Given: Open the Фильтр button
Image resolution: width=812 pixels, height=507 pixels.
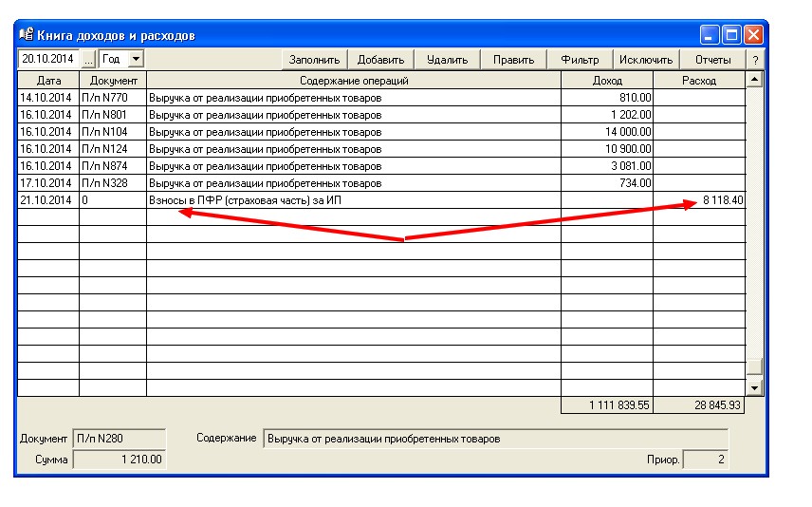Looking at the screenshot, I should click(x=580, y=60).
